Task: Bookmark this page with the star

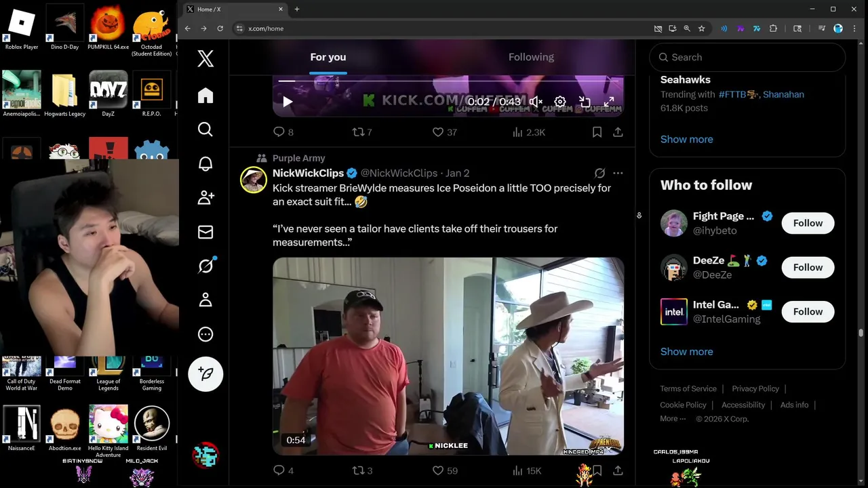Action: pyautogui.click(x=701, y=28)
